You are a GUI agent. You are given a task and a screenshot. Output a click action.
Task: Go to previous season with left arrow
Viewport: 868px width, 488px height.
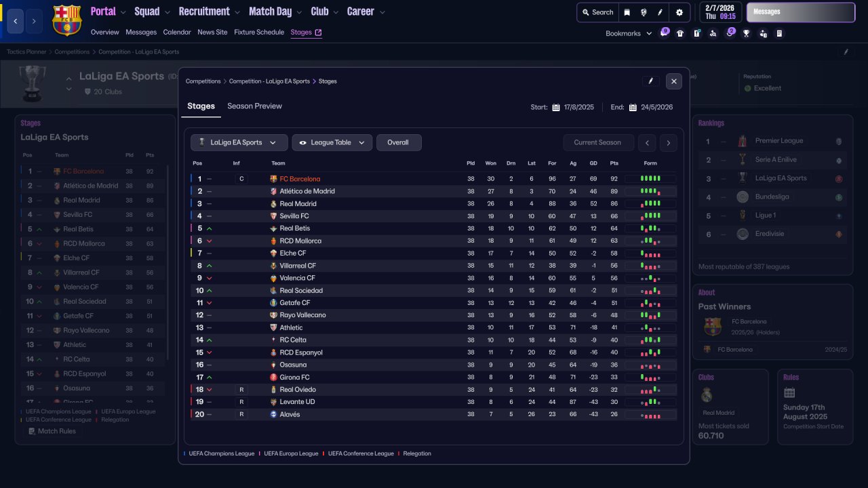[x=648, y=142]
